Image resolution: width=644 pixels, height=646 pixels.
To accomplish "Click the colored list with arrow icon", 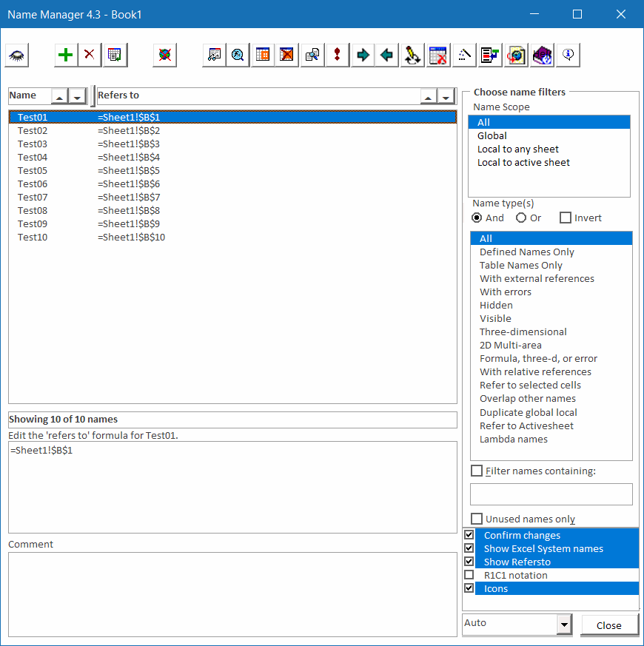I will 490,55.
